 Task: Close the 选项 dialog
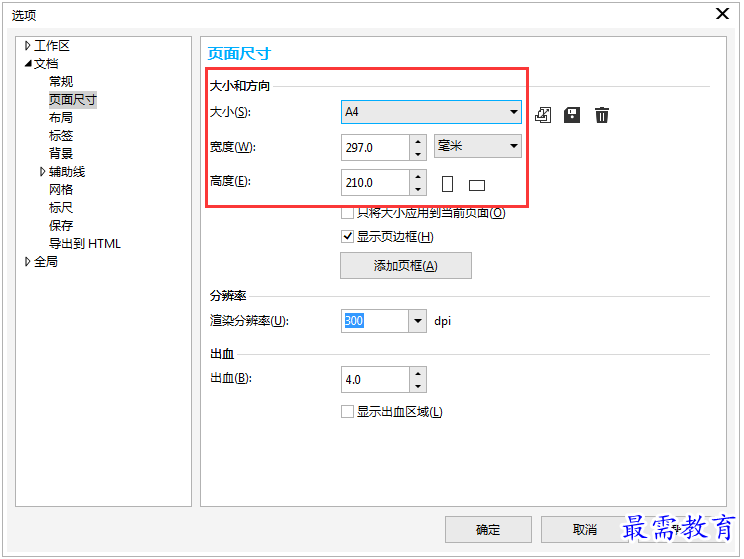pyautogui.click(x=722, y=14)
